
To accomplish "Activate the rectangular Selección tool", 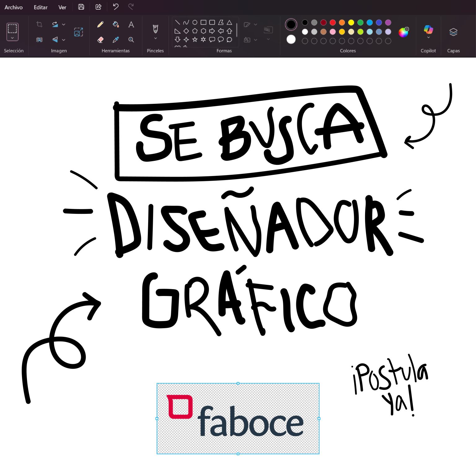I will click(x=12, y=29).
